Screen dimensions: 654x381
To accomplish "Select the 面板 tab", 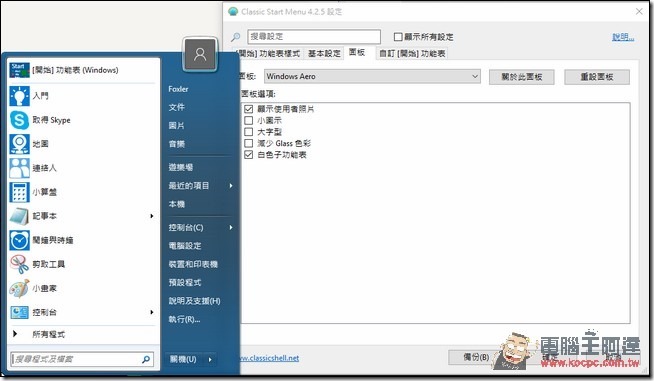I will point(357,52).
